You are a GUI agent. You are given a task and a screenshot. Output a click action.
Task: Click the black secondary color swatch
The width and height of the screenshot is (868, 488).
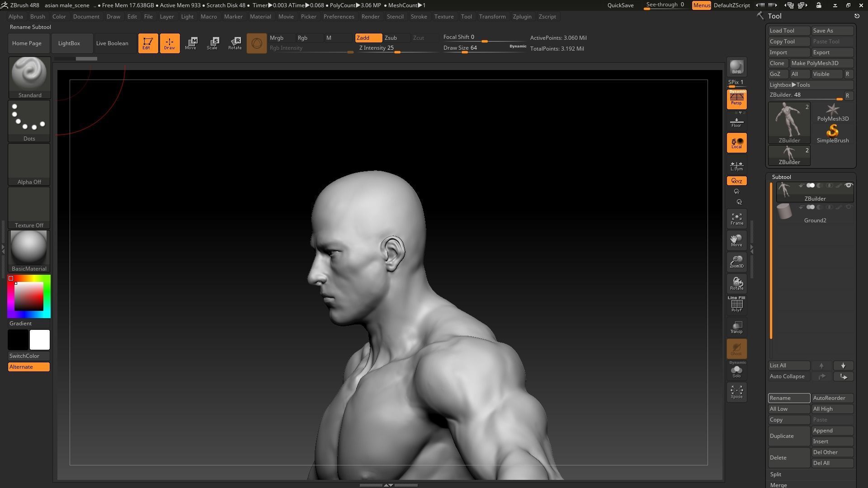coord(18,340)
